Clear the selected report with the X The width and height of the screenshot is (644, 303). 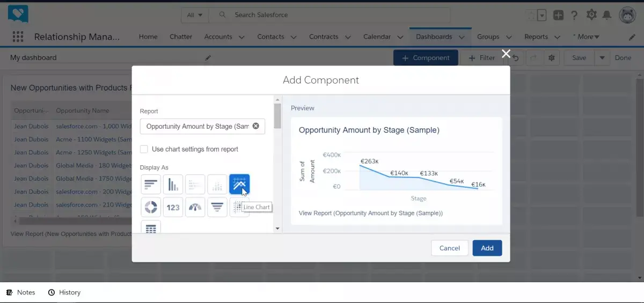pyautogui.click(x=255, y=126)
